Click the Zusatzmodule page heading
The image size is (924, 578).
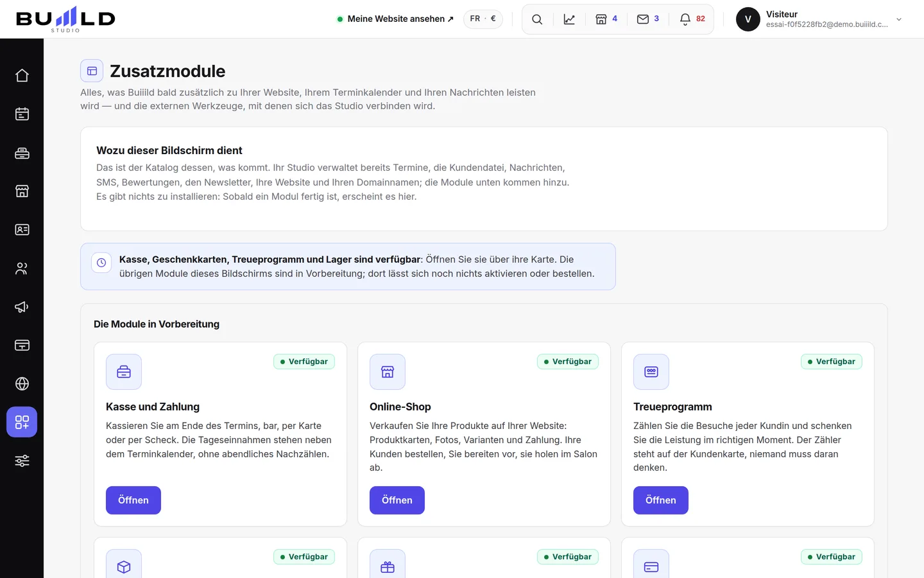(x=167, y=71)
